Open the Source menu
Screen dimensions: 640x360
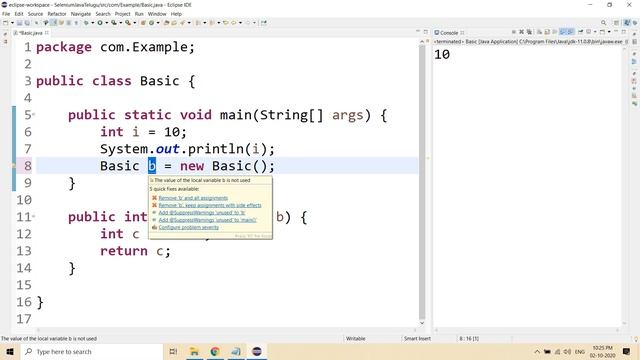(35, 14)
